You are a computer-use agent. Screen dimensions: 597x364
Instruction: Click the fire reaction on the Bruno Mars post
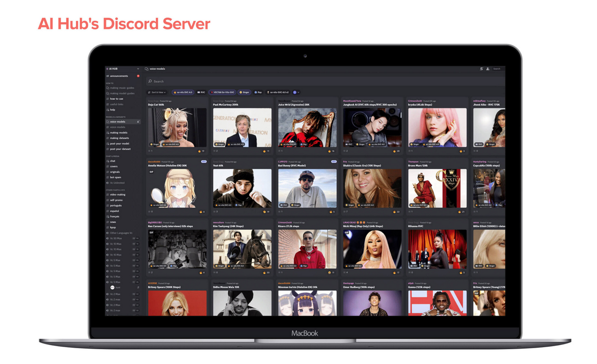click(462, 212)
